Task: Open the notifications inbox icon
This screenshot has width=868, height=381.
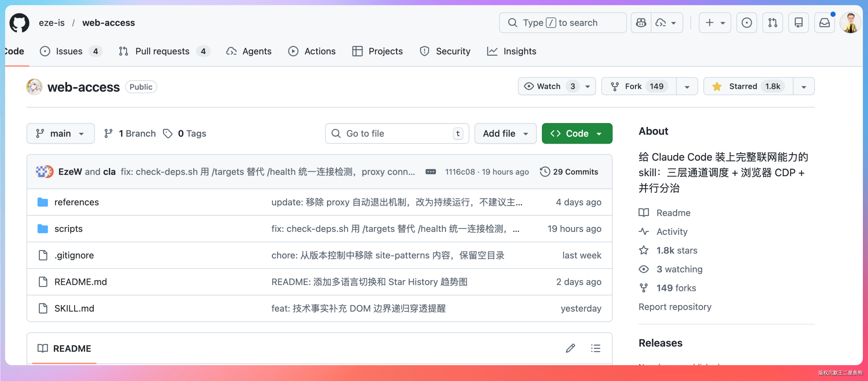Action: point(824,22)
